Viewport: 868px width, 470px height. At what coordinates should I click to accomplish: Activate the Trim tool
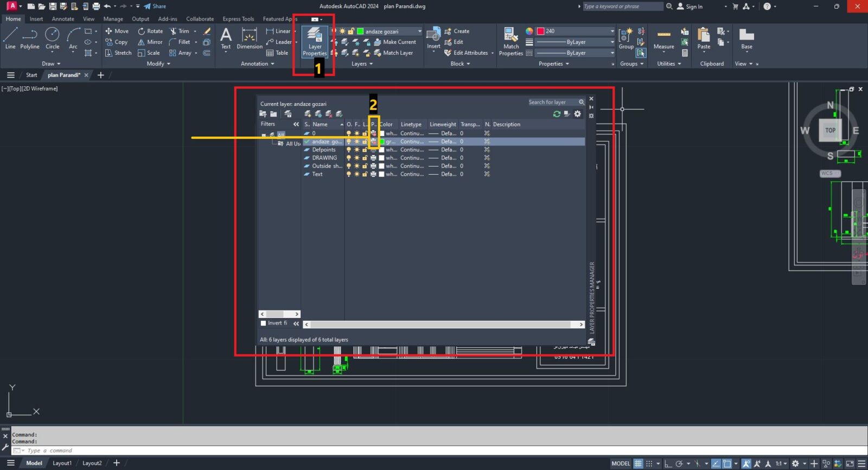(180, 31)
